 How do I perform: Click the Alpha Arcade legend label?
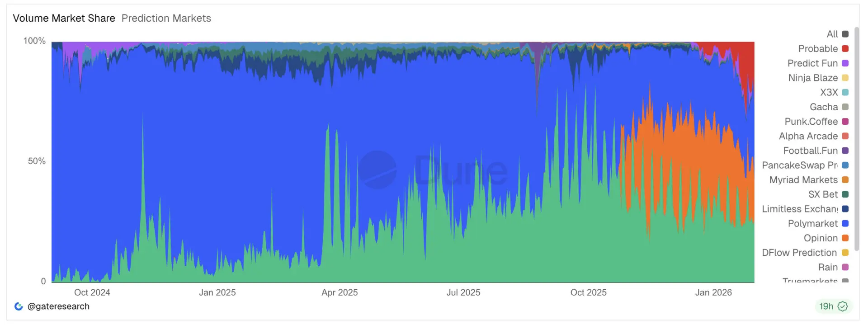pos(808,136)
